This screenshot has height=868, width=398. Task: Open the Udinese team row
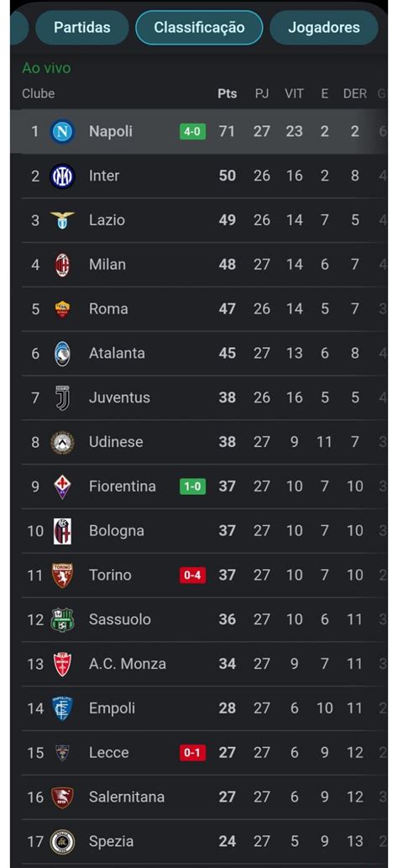[x=199, y=442]
